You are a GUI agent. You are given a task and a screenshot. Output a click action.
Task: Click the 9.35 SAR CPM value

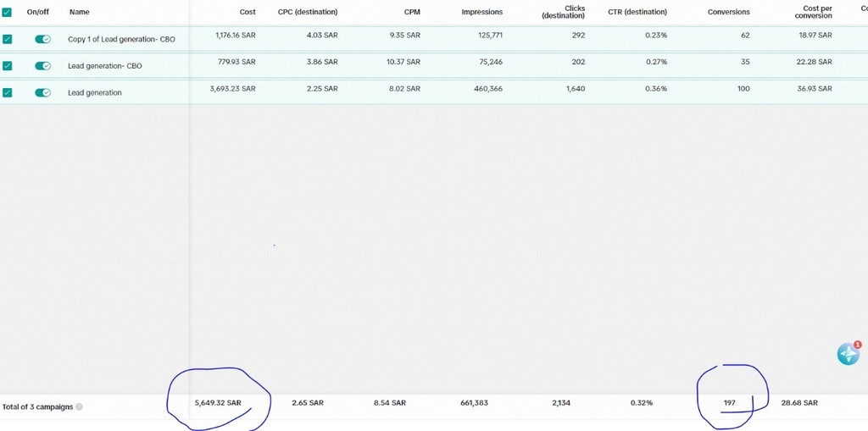click(404, 36)
